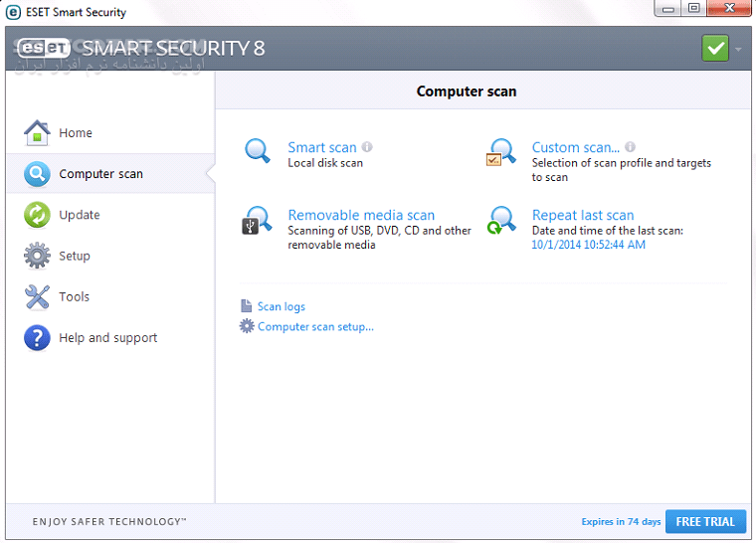Run Repeat last scan
Screen dimensions: 756x543
[583, 215]
